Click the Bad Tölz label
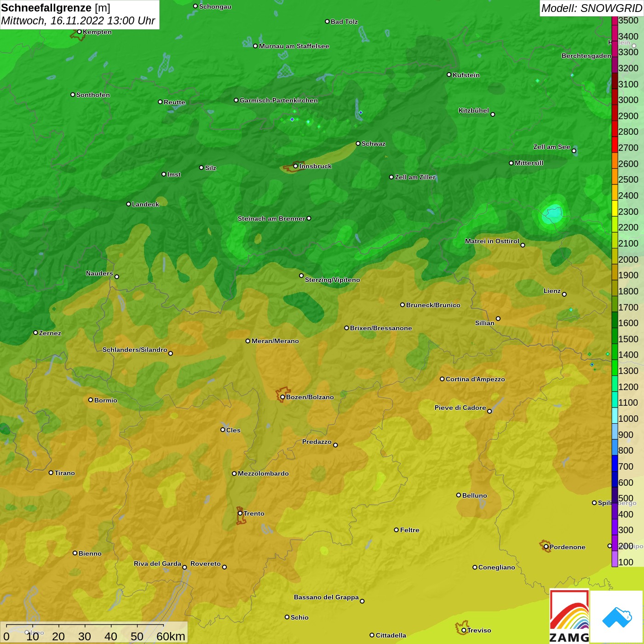This screenshot has width=644, height=644. coord(344,22)
